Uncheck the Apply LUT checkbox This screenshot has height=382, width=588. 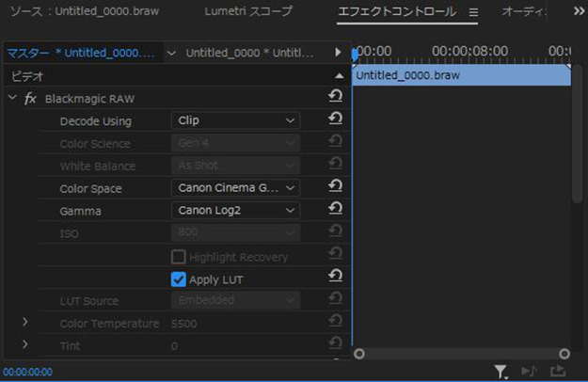[x=179, y=279]
